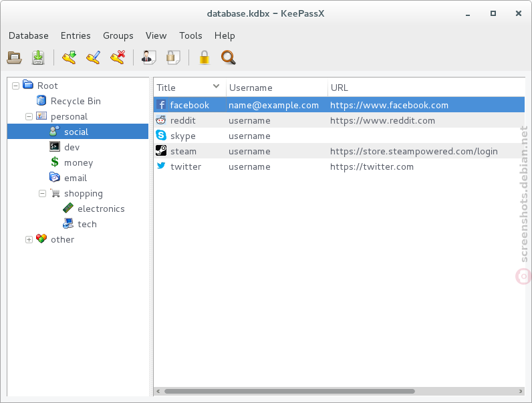Delete entry key with red X
Screen dimensions: 532x403
point(118,57)
